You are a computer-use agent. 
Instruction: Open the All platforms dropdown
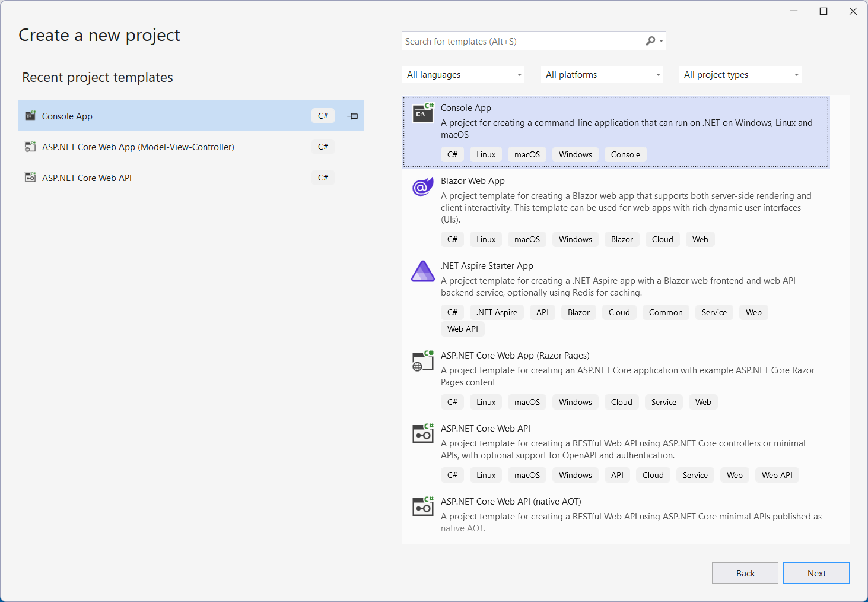tap(602, 74)
